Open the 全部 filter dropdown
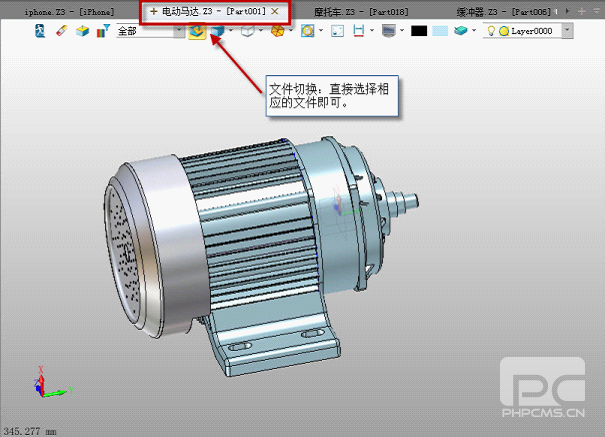This screenshot has height=437, width=605. pos(179,31)
